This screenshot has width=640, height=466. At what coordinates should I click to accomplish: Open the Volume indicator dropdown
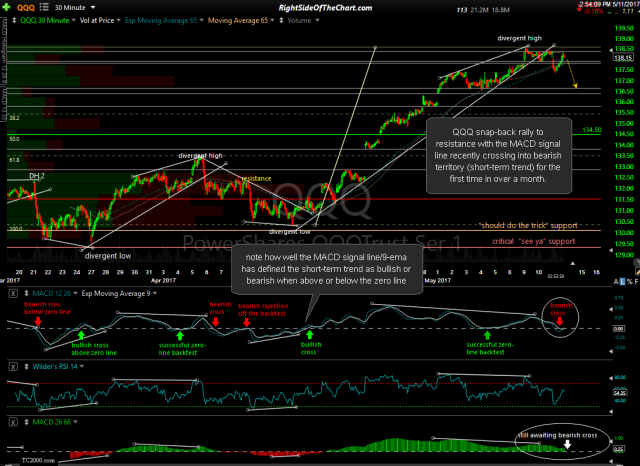tap(317, 20)
